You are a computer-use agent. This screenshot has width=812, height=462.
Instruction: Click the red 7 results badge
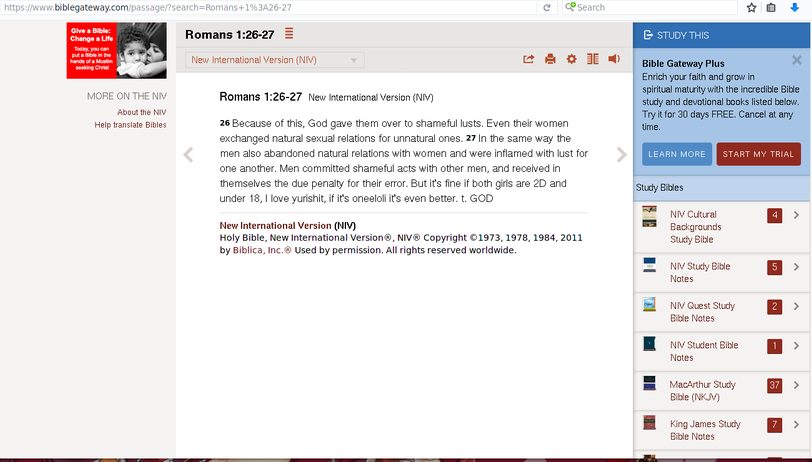tap(775, 425)
